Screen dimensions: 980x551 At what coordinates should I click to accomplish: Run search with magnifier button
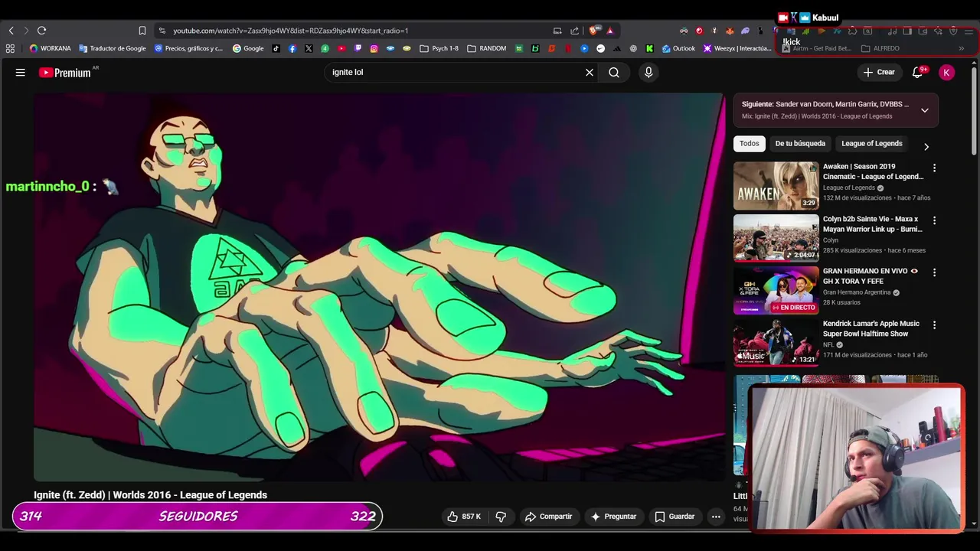tap(614, 73)
